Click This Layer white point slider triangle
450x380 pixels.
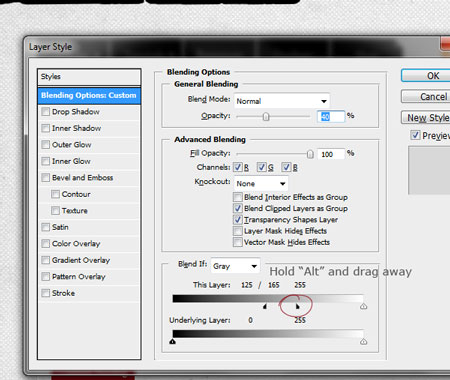pyautogui.click(x=364, y=306)
